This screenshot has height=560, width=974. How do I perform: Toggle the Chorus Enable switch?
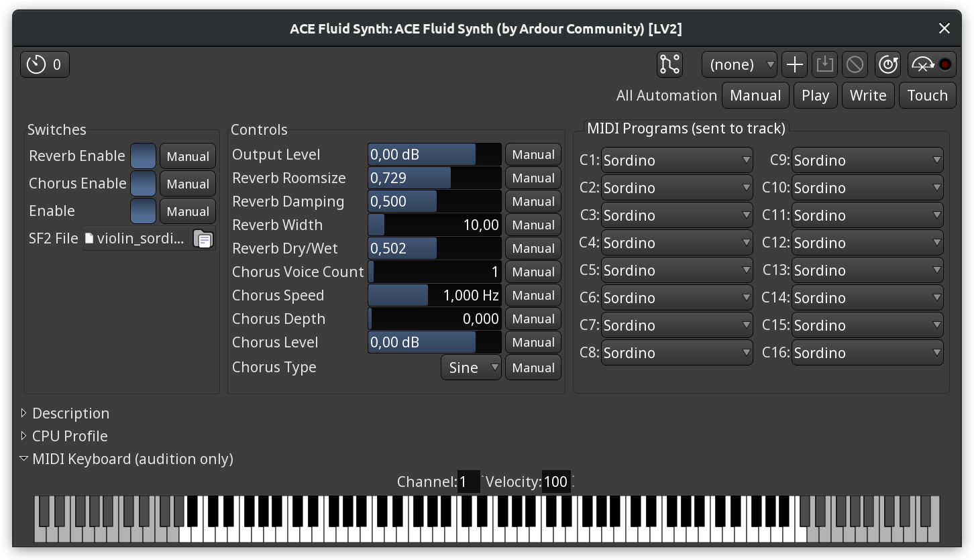[x=143, y=184]
